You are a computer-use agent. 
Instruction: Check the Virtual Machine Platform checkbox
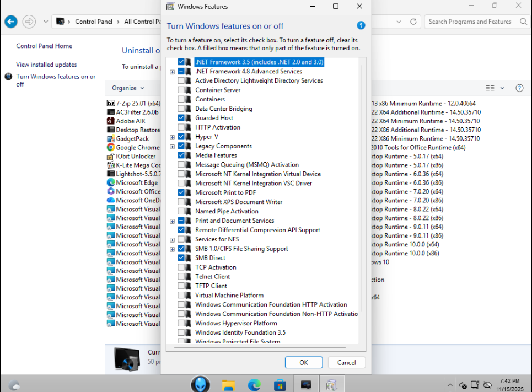(181, 296)
